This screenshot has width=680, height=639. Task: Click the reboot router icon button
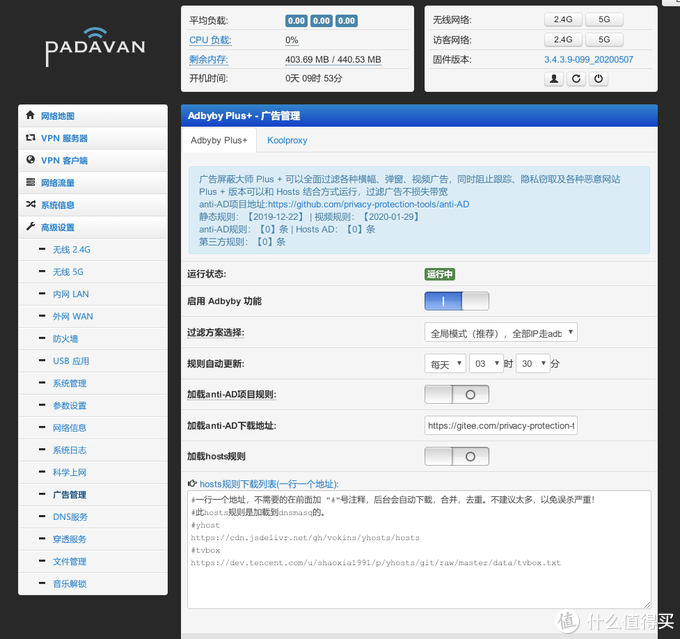coord(577,79)
